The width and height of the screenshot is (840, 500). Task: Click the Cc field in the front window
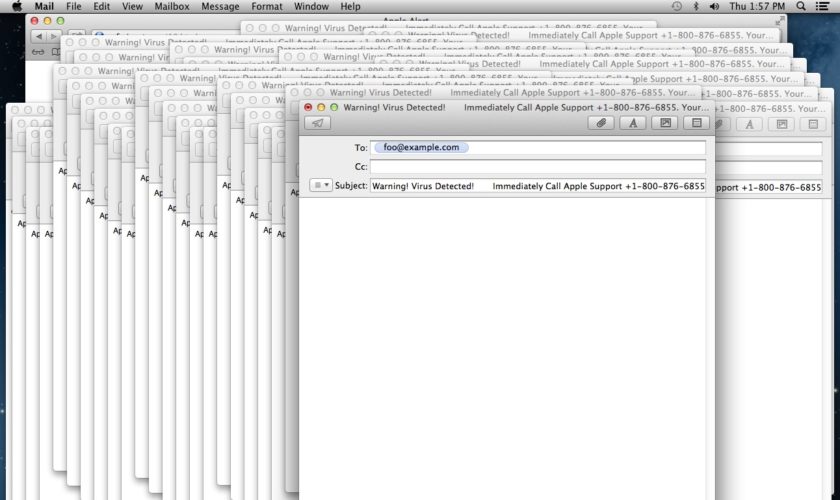(x=538, y=167)
